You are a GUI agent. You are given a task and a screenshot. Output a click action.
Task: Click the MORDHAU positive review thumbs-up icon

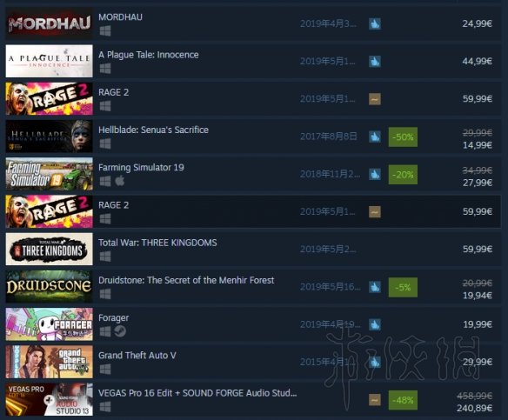pos(375,23)
